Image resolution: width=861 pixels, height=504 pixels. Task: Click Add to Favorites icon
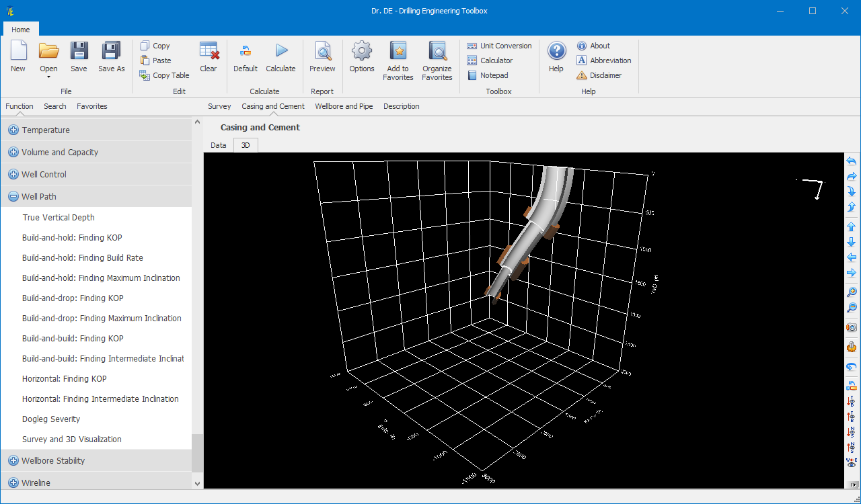[x=398, y=52]
